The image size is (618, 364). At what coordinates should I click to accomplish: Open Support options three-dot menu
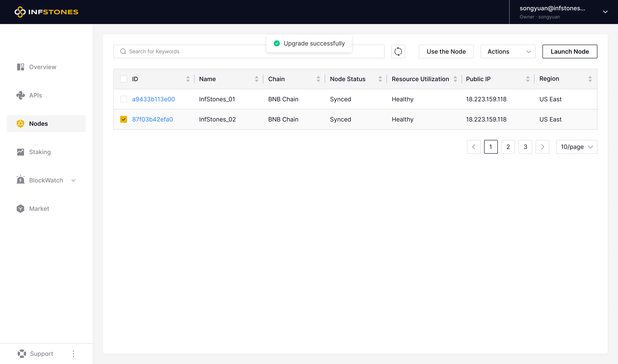tap(73, 353)
